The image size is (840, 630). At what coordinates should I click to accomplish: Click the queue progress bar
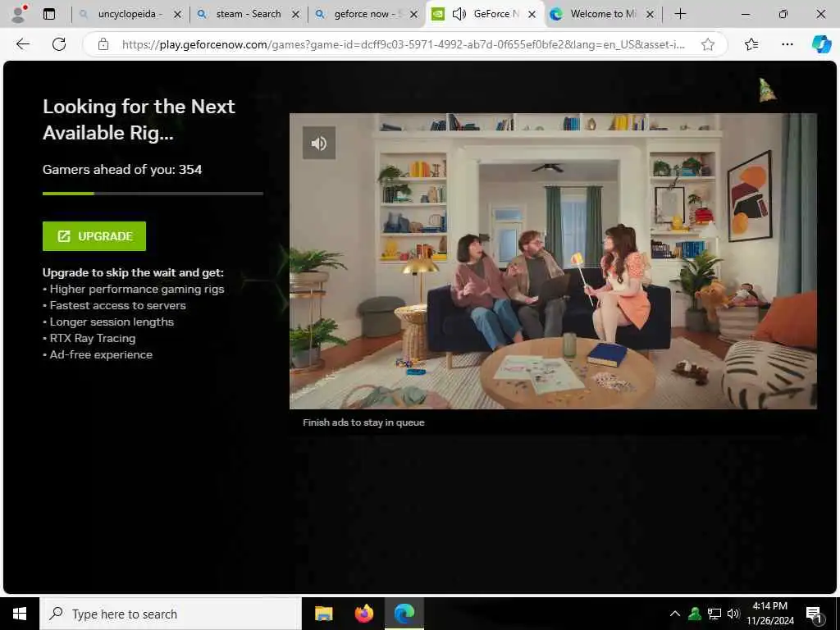pyautogui.click(x=153, y=194)
